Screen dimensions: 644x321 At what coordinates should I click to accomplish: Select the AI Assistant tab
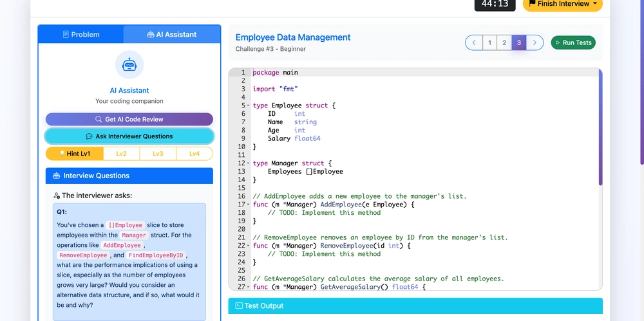pyautogui.click(x=172, y=35)
